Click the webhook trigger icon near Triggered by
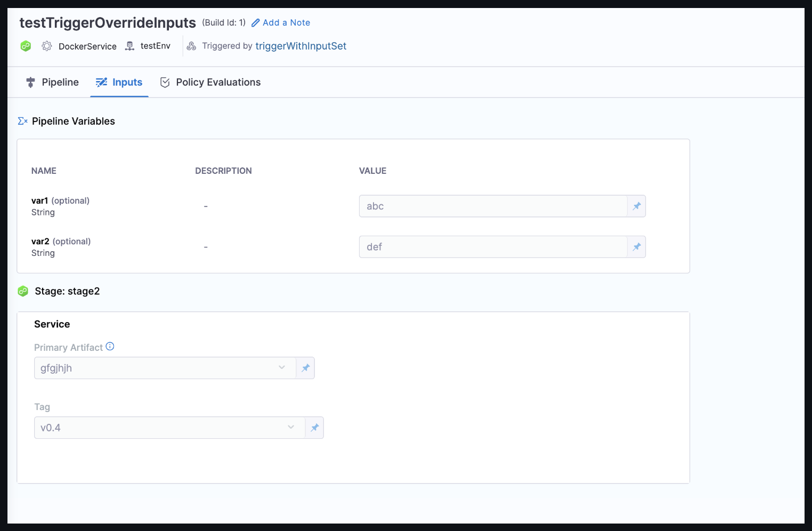Image resolution: width=812 pixels, height=531 pixels. coord(191,46)
